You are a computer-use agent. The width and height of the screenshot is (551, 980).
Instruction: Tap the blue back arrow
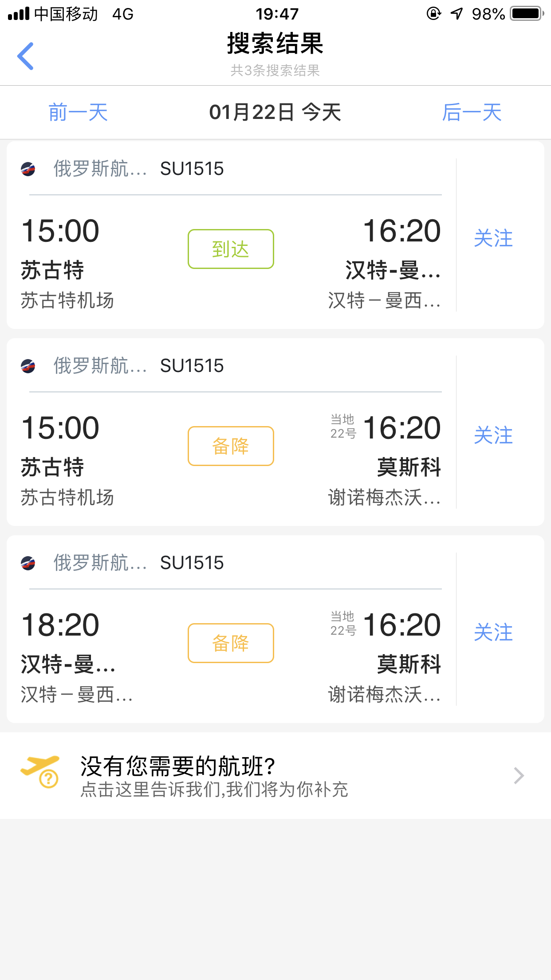pyautogui.click(x=26, y=56)
